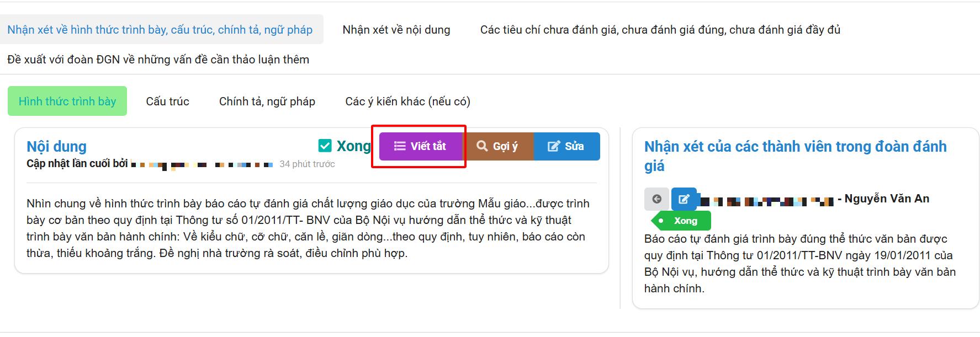This screenshot has height=337, width=980.
Task: Click the blue edit icon beside reviewer name
Action: [684, 199]
